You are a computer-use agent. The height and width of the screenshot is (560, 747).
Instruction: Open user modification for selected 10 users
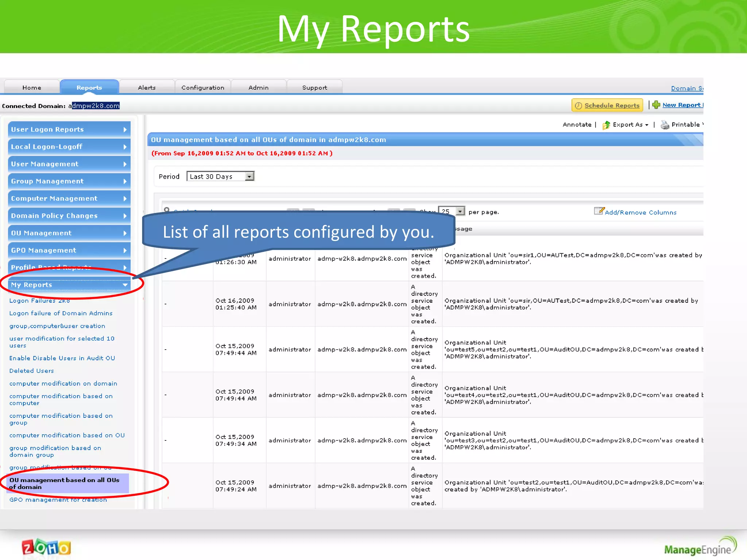pos(62,342)
